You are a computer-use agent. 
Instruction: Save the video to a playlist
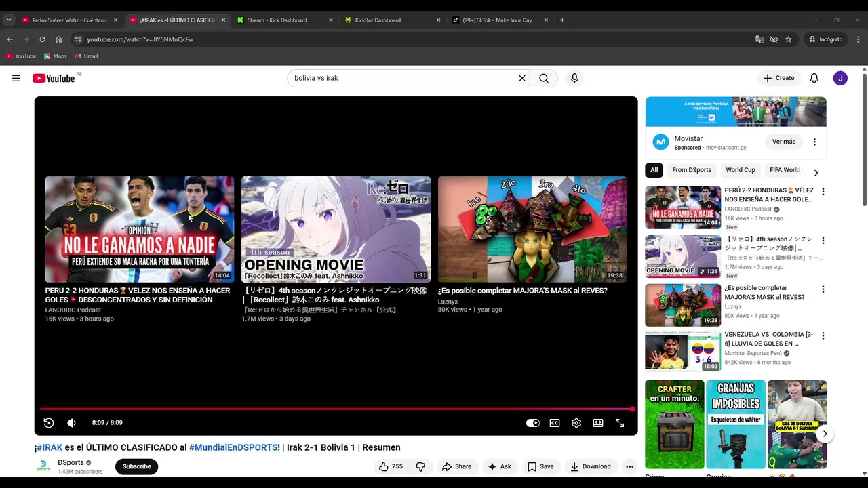(x=540, y=466)
